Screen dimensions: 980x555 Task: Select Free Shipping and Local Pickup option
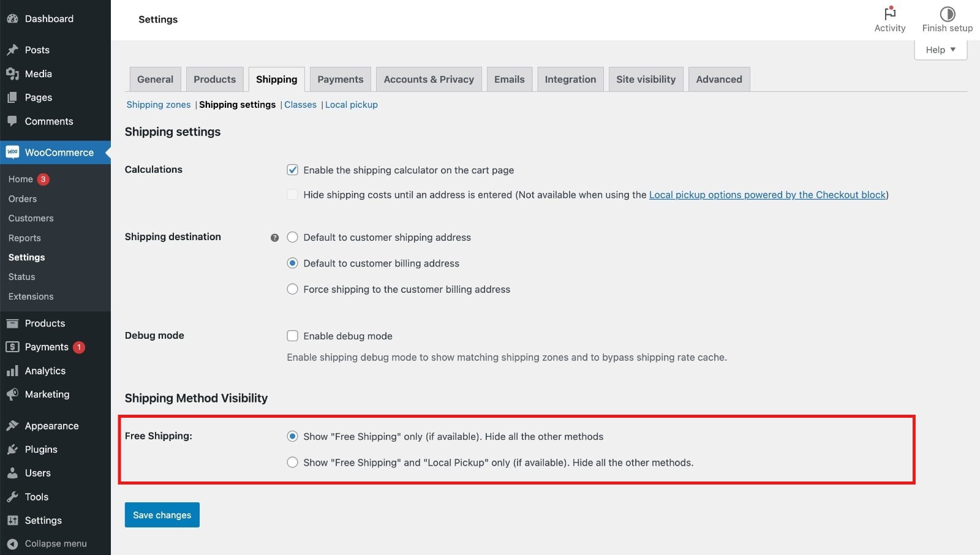[x=293, y=462]
